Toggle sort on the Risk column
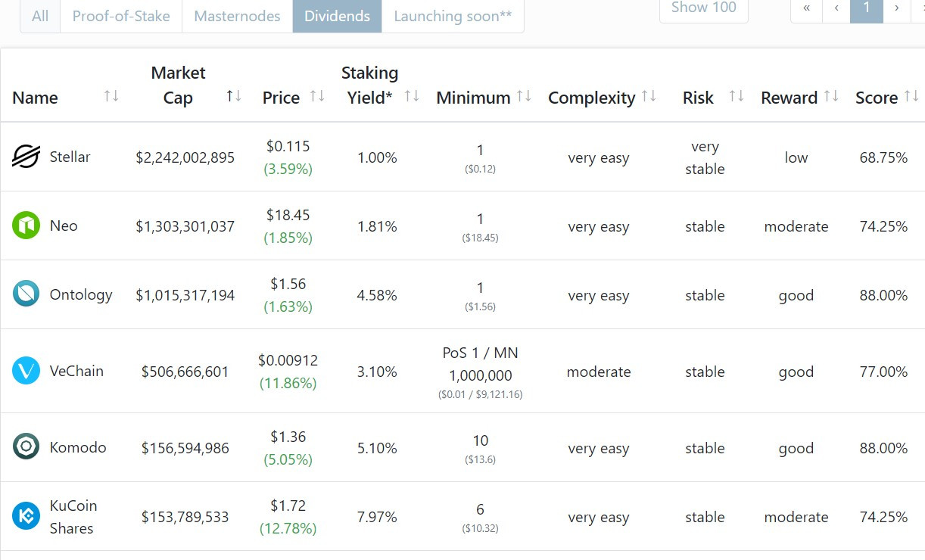The width and height of the screenshot is (925, 560). pyautogui.click(x=736, y=96)
